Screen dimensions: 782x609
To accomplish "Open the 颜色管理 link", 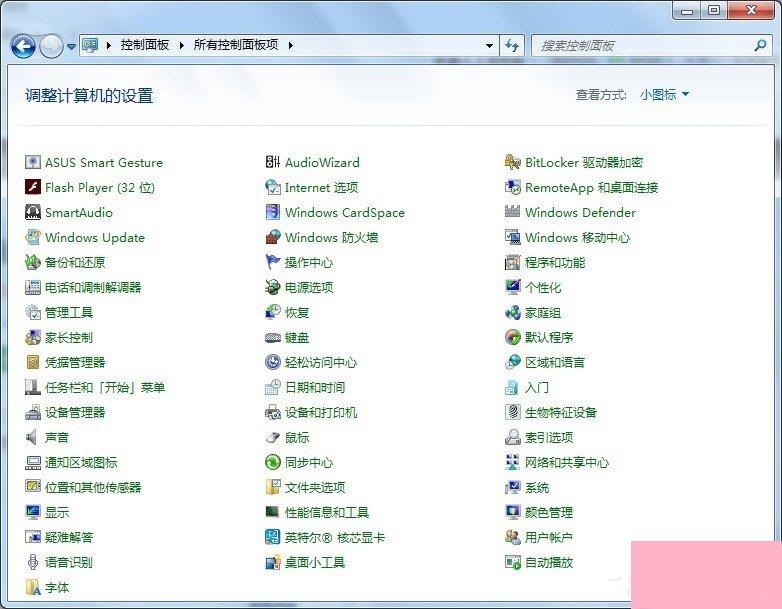I will (x=549, y=512).
